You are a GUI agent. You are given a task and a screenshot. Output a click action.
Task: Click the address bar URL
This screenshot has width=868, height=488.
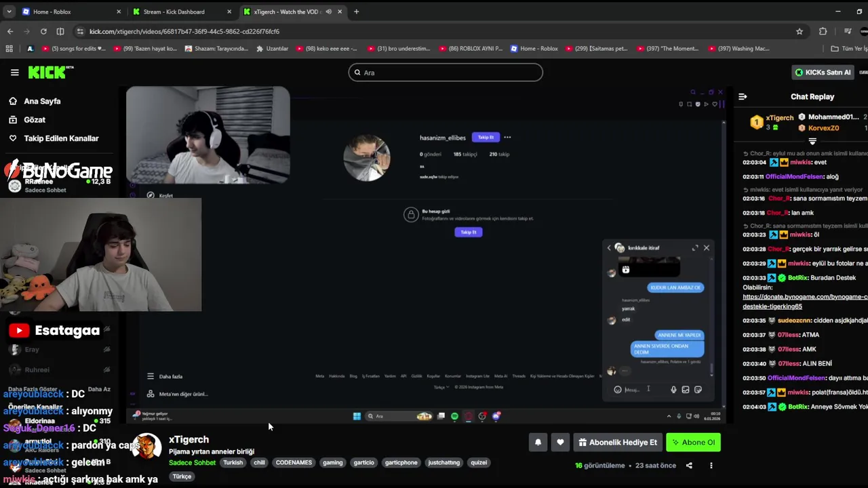click(x=184, y=31)
